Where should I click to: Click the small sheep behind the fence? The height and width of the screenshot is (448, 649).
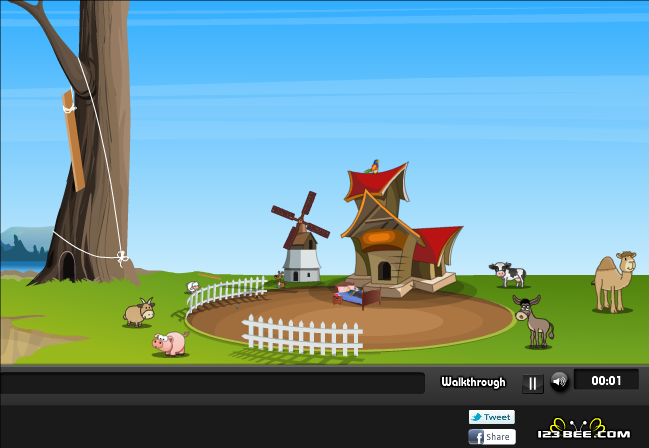[192, 287]
